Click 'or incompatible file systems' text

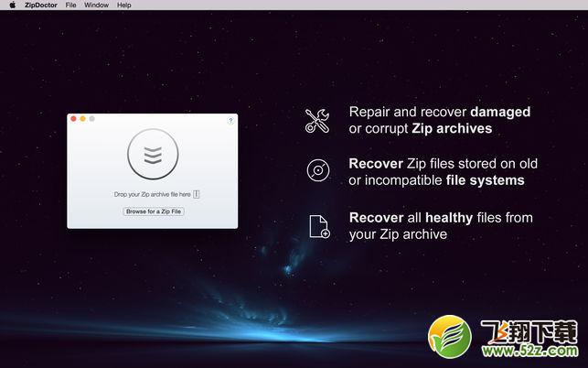coord(436,180)
